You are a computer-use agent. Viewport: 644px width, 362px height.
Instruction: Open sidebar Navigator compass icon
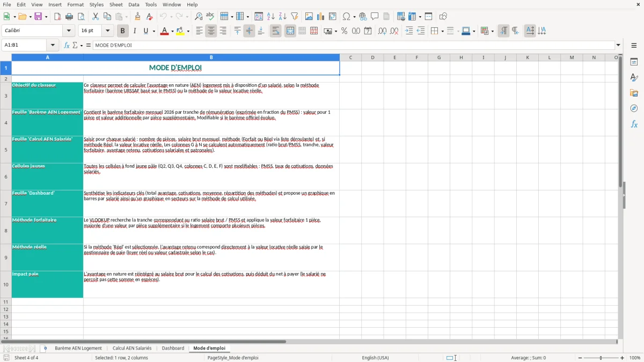click(x=634, y=108)
